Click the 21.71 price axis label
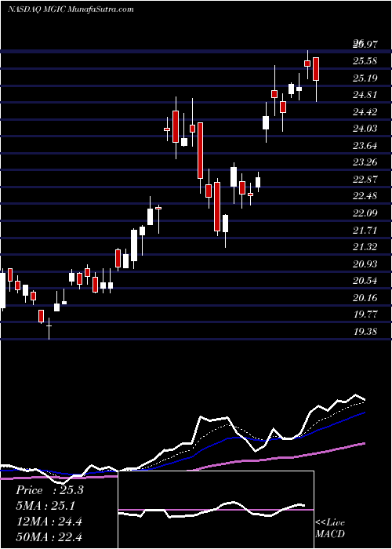Screen dimensions: 392x549 pos(365,231)
